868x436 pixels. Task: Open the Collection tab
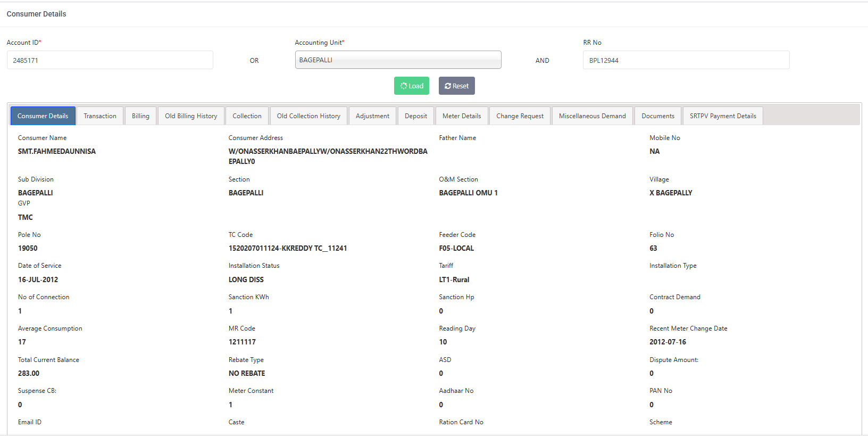pos(247,116)
